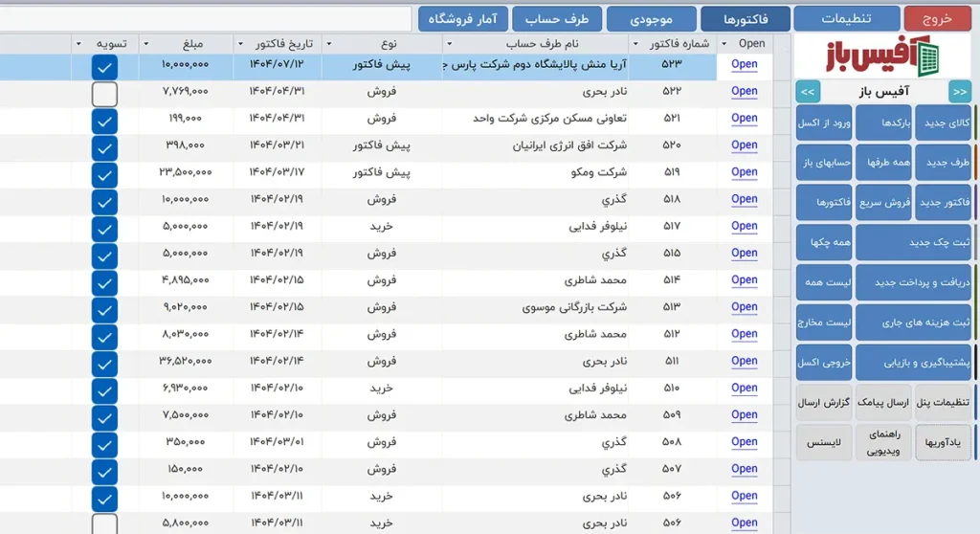Toggle the تسویه checkbox of invoice ۵۱۵
Screen dimensions: 980x534
104,256
